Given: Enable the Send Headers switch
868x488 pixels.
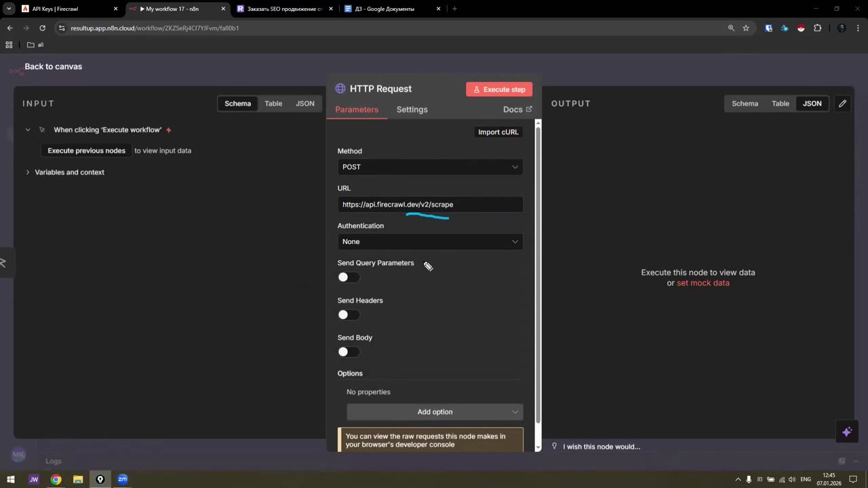Looking at the screenshot, I should [x=349, y=314].
